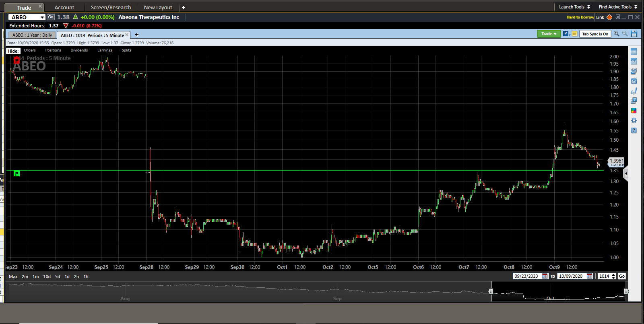644x324 pixels.
Task: Open the chart help question icon
Action: [634, 130]
